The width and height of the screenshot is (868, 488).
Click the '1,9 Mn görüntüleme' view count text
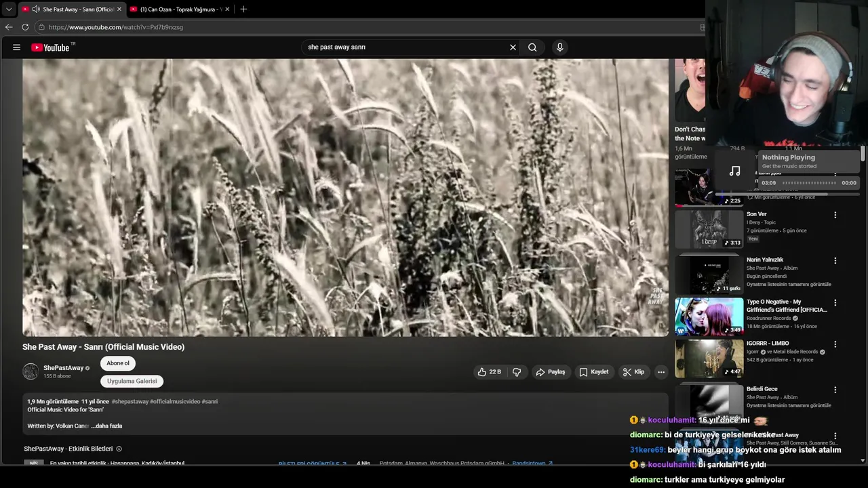53,401
